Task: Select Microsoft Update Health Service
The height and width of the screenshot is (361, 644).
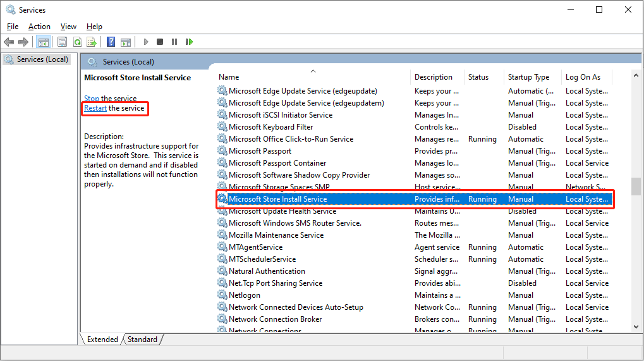Action: point(415,211)
